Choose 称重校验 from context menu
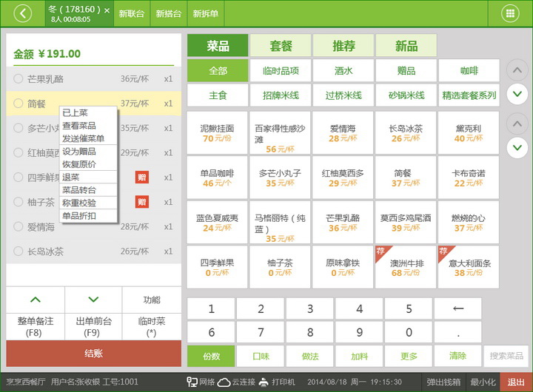This screenshot has width=533, height=392. point(88,203)
